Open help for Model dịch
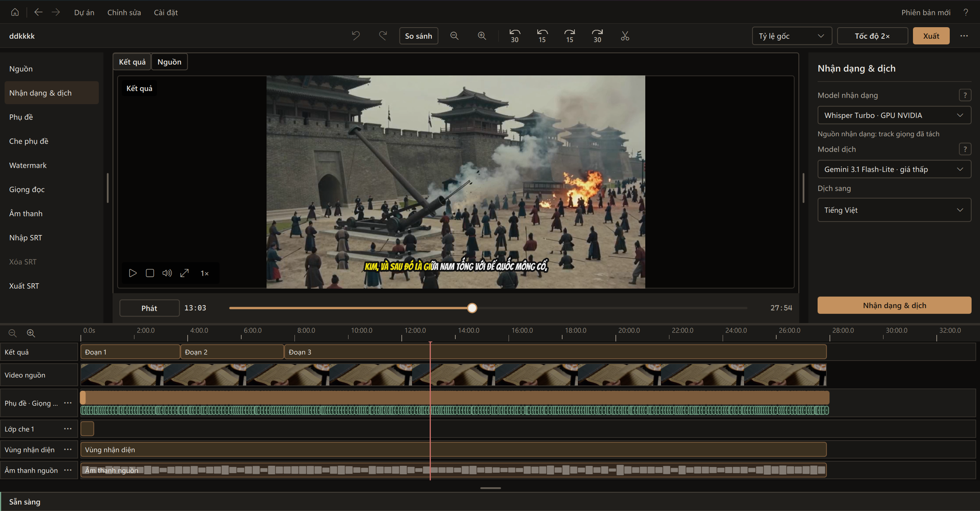The width and height of the screenshot is (980, 511). coord(965,149)
